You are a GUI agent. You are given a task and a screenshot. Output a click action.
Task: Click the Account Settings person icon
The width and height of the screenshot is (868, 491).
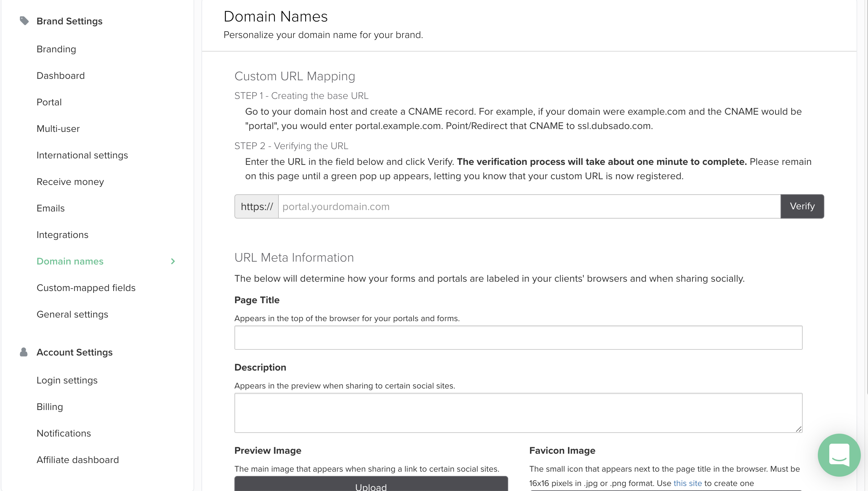(x=23, y=352)
